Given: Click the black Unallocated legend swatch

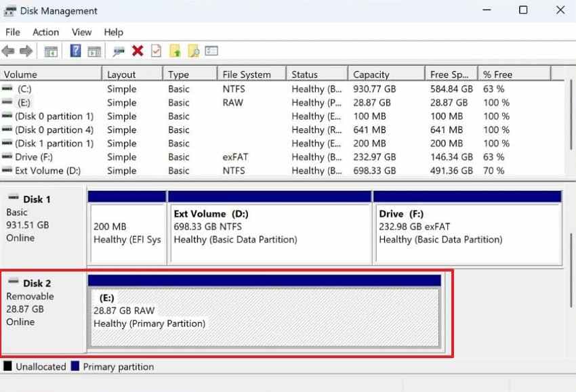Looking at the screenshot, I should click(7, 366).
